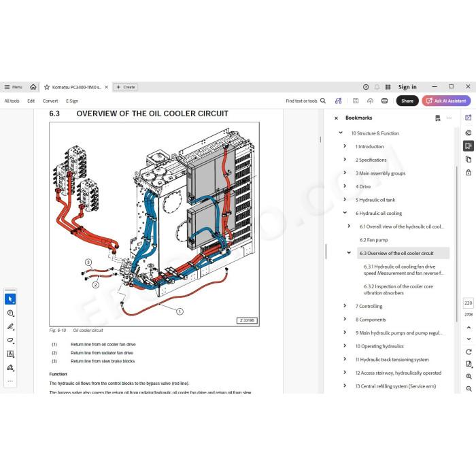Click the bookmarks panel scrollbar
Screen dimensions: 476x476
tap(456, 243)
